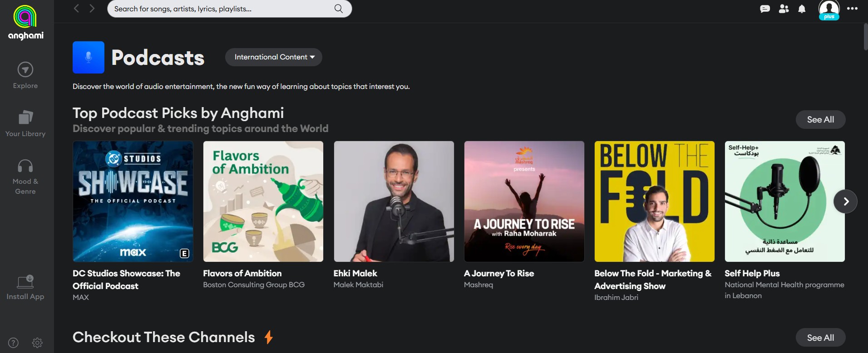Click the Top Podcast Picks by Anghami heading
Screen dimensions: 868x353
coord(178,113)
